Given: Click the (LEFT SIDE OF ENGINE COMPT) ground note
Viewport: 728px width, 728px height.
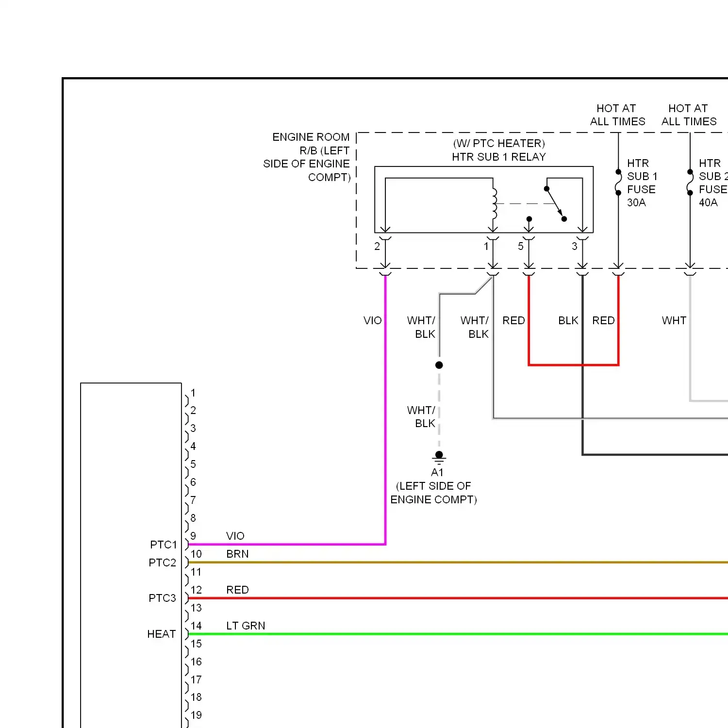Looking at the screenshot, I should coord(434,493).
